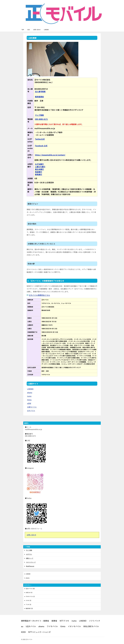Image resolution: width=124 pixels, height=644 pixels.
Task: Click ログアウト under メタ情報
Action: [x=29, y=554]
